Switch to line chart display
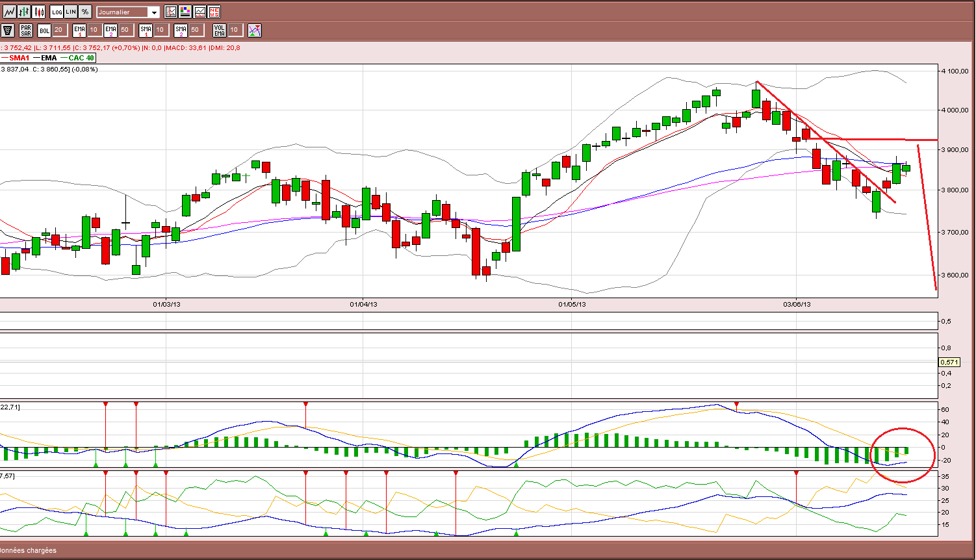This screenshot has width=976, height=560. point(9,12)
